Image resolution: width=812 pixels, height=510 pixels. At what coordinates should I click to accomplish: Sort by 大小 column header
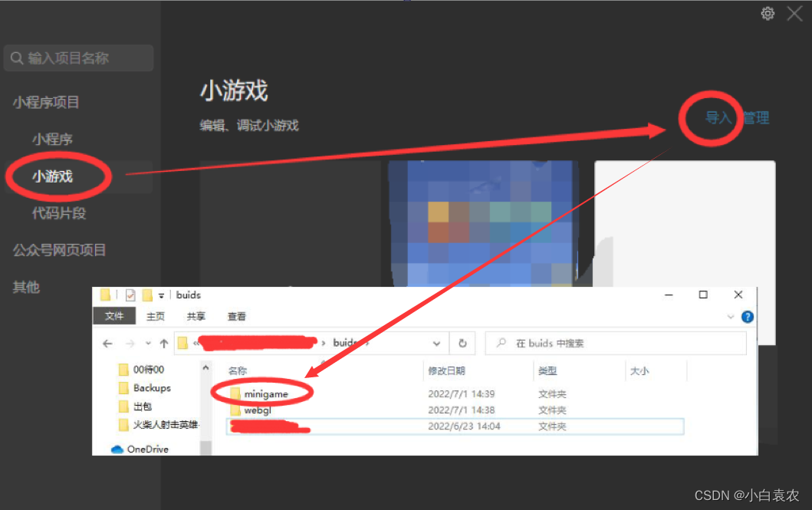pos(639,370)
